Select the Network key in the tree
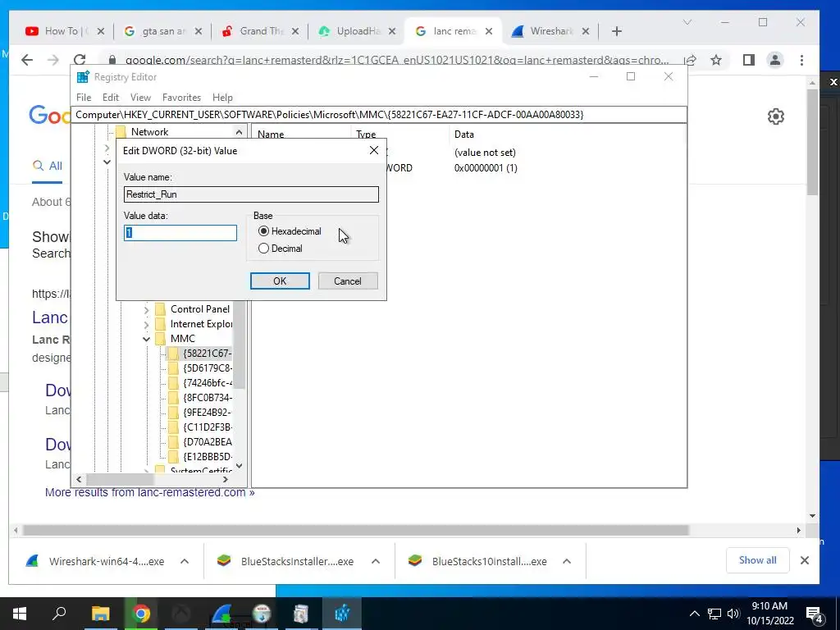 point(149,132)
